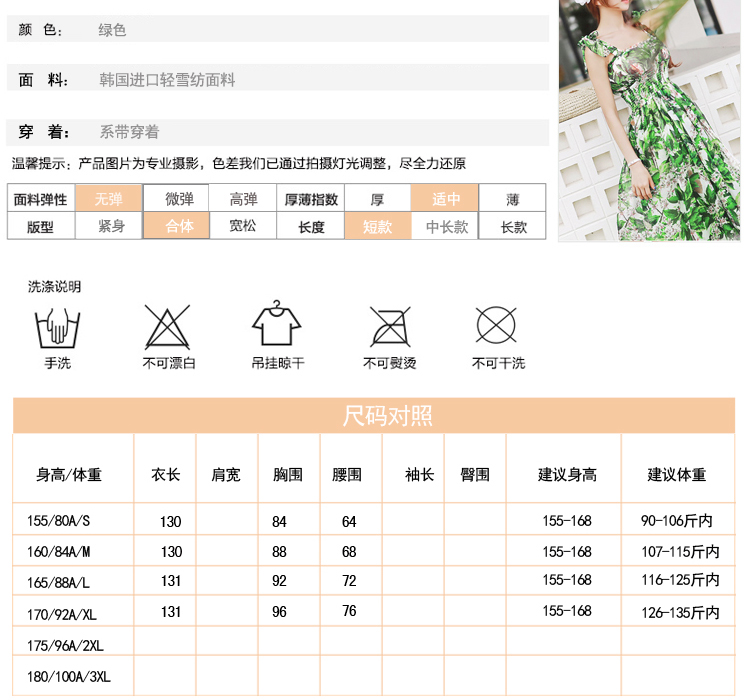Viewport: 750px width, 700px height.
Task: Click the 绿色 color value text
Action: [112, 30]
